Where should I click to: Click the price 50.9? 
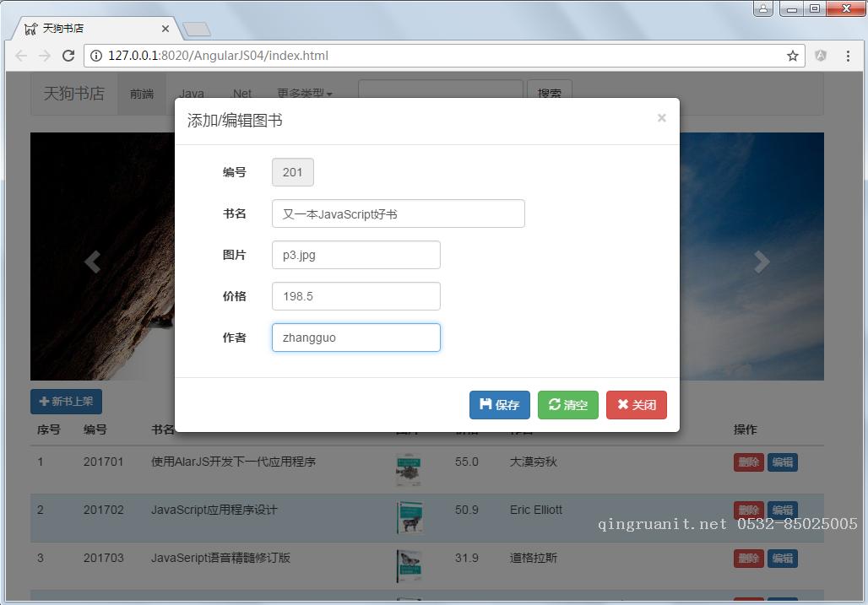[x=467, y=510]
